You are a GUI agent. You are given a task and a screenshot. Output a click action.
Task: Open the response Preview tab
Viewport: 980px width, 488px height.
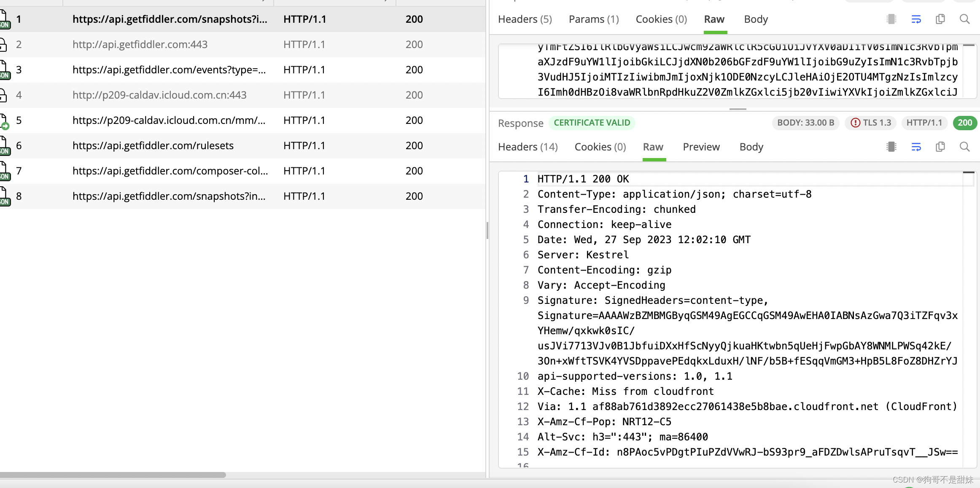(701, 147)
